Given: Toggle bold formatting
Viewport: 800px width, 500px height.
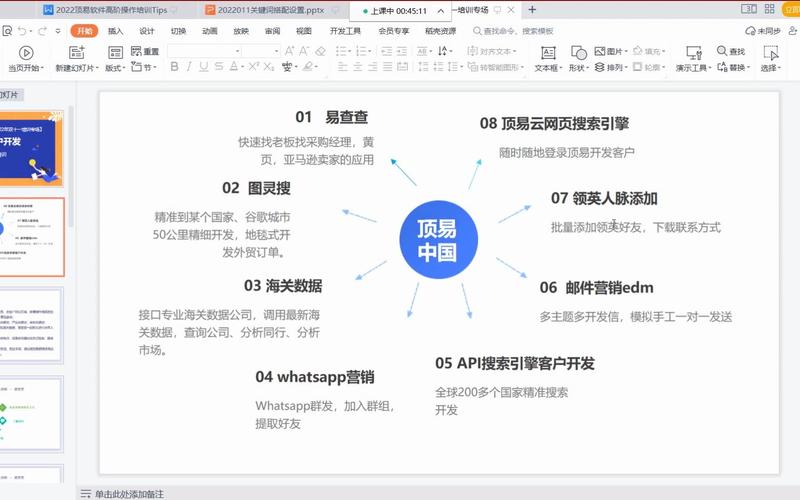Looking at the screenshot, I should click(174, 67).
